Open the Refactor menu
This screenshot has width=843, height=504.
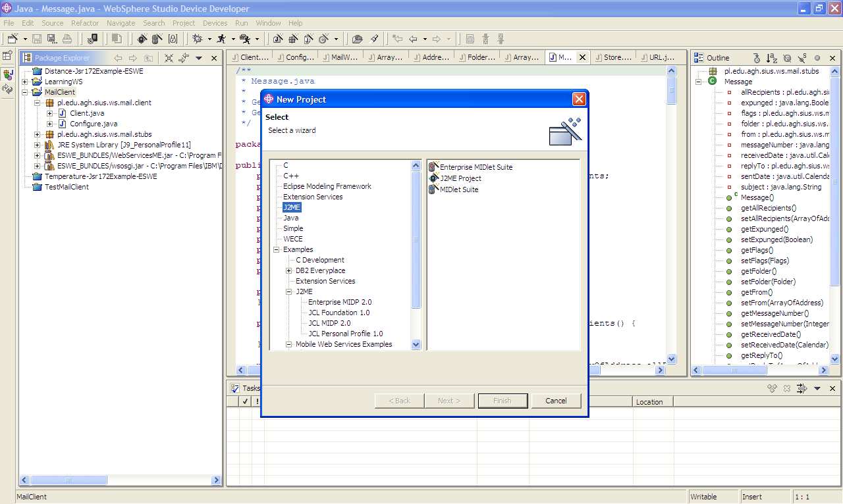pos(85,23)
